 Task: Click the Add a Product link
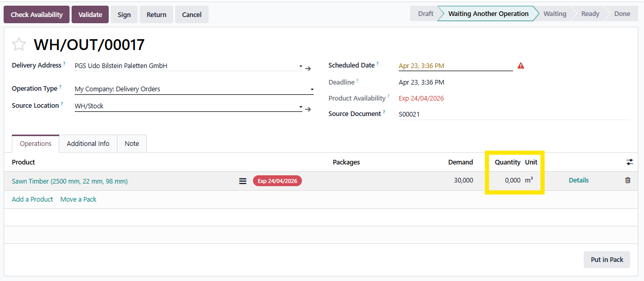click(x=32, y=200)
